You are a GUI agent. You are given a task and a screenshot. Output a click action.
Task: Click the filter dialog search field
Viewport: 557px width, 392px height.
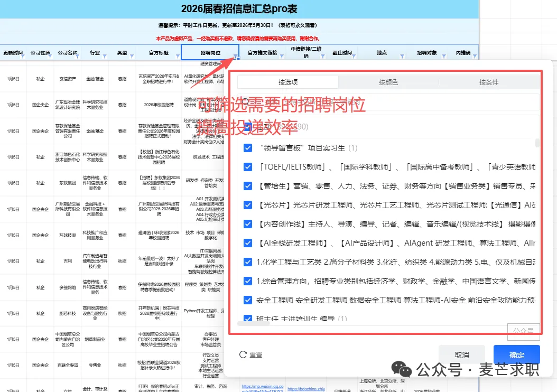tap(388, 102)
